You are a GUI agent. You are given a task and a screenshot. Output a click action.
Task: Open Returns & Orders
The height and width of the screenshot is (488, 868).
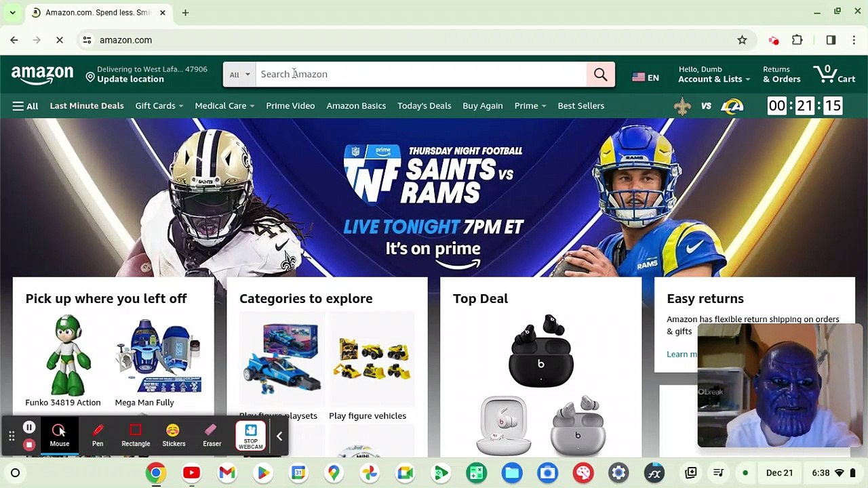coord(781,75)
